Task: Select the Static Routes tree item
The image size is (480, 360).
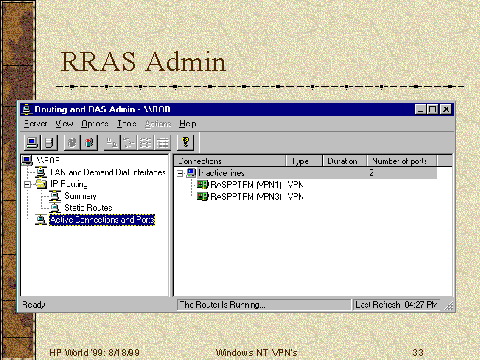Action: point(88,208)
